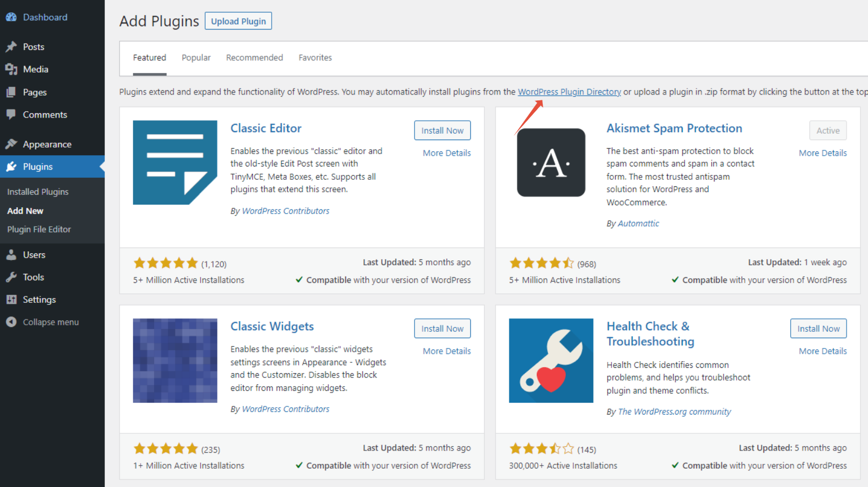Click Collapse menu text
Image resolution: width=868 pixels, height=487 pixels.
50,322
